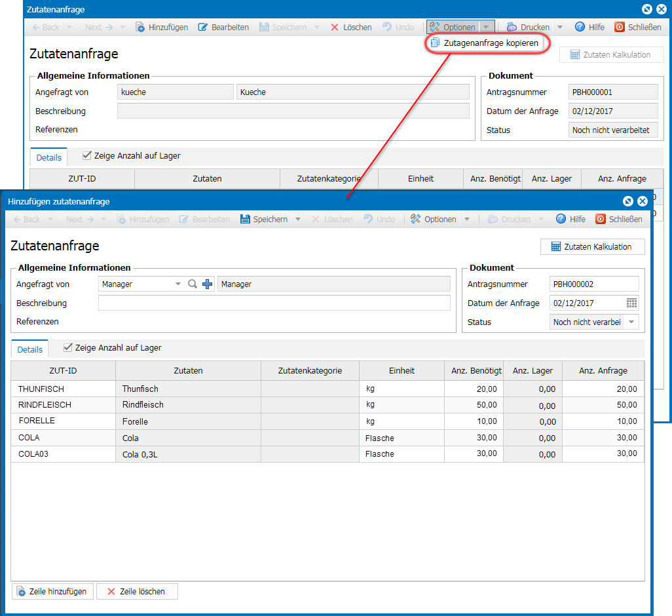This screenshot has width=672, height=616.
Task: Expand Optionen dropdown arrow in front window
Action: tap(467, 219)
